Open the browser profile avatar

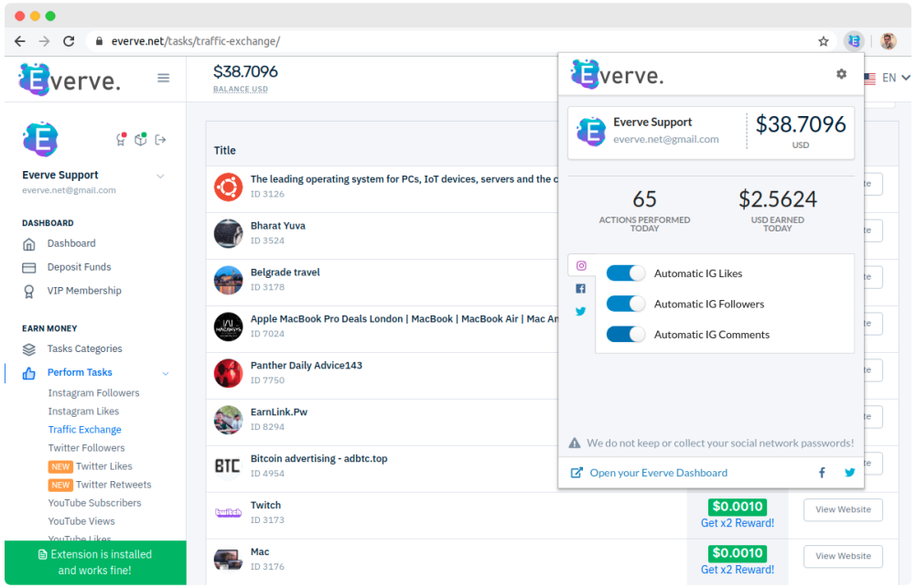[888, 41]
